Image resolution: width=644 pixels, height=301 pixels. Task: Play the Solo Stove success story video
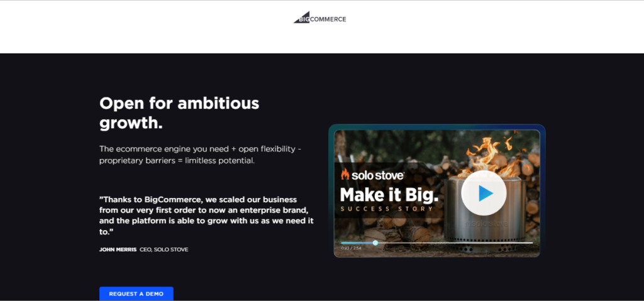(x=483, y=194)
